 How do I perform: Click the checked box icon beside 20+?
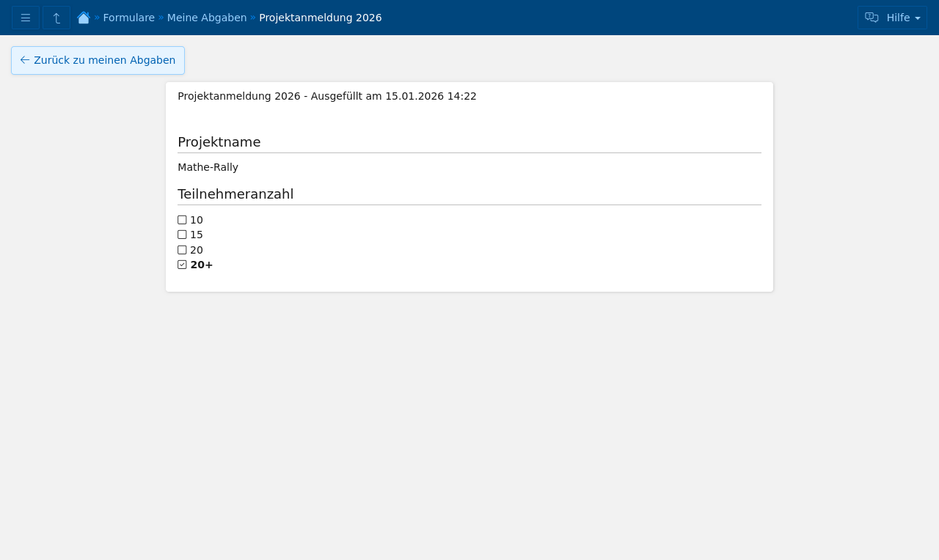pos(182,265)
